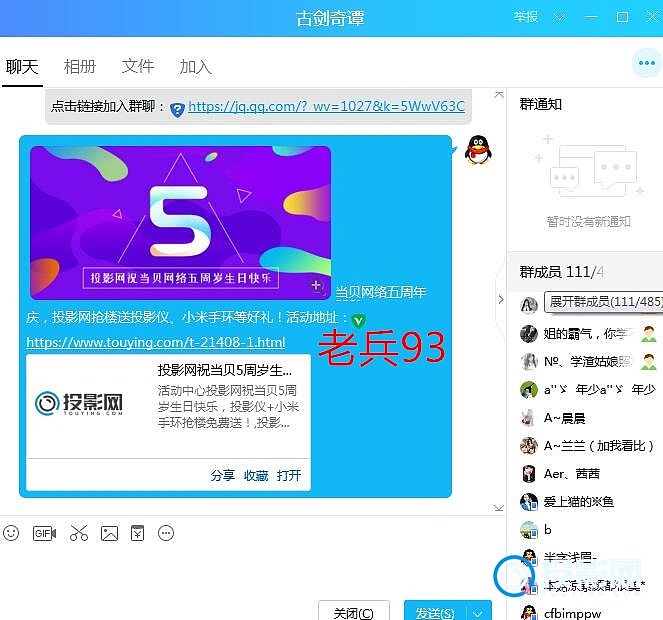Click the card title 投影网祝当贝5周岁生...
Image resolution: width=663 pixels, height=620 pixels.
(x=225, y=370)
